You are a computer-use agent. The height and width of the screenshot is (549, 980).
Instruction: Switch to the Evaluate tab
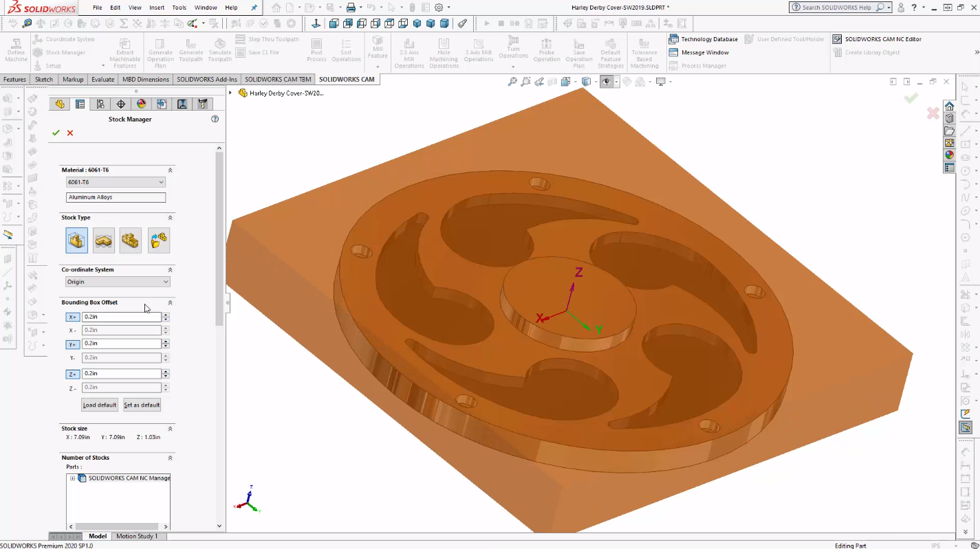[103, 79]
